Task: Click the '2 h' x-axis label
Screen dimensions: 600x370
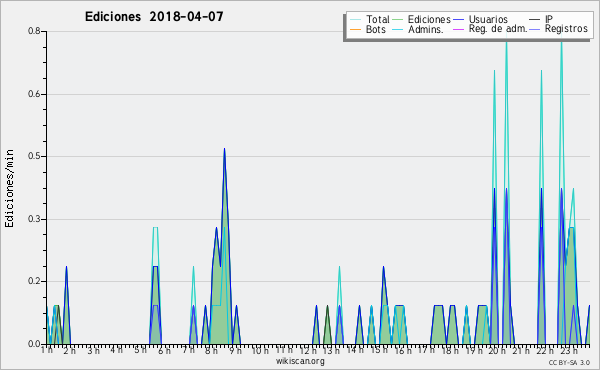Action: (x=70, y=350)
